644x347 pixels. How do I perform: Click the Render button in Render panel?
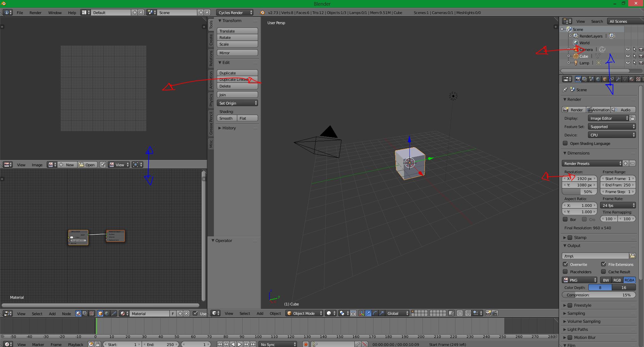click(574, 110)
